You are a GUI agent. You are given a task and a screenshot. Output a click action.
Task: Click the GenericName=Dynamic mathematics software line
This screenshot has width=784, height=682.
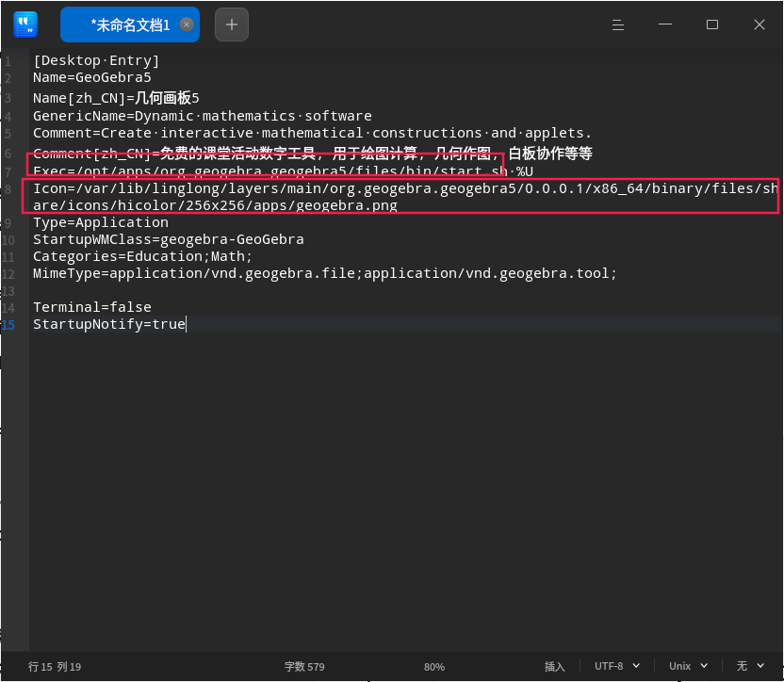[202, 116]
